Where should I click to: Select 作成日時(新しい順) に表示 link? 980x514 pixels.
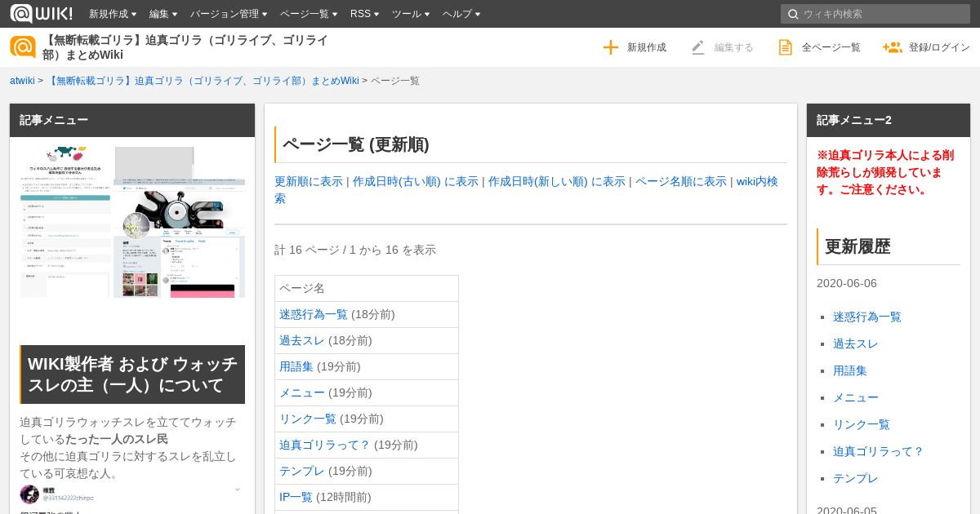[557, 181]
